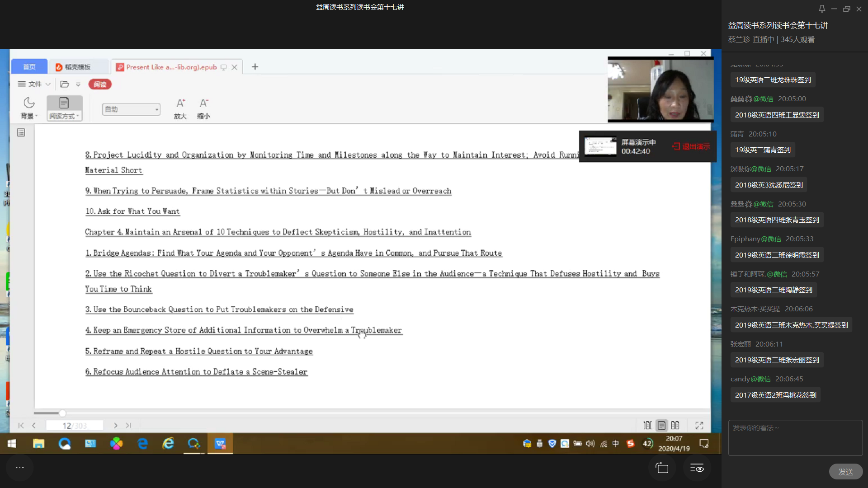This screenshot has width=868, height=488.
Task: Click the open folder icon in toolbar
Action: [x=65, y=84]
